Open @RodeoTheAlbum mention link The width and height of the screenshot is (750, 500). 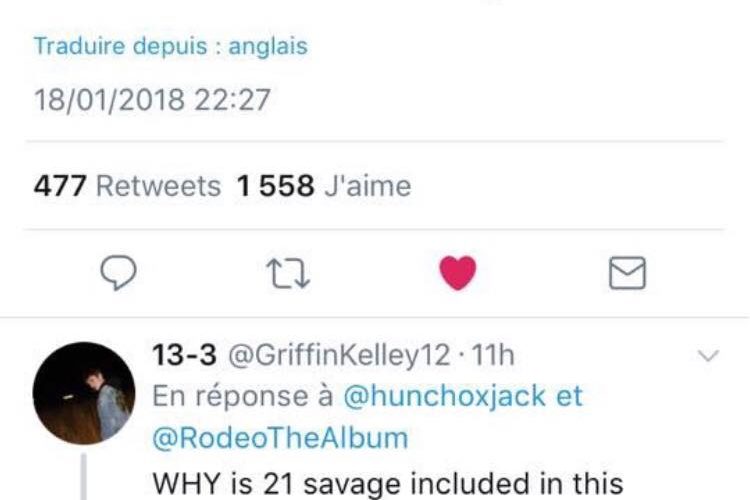281,437
